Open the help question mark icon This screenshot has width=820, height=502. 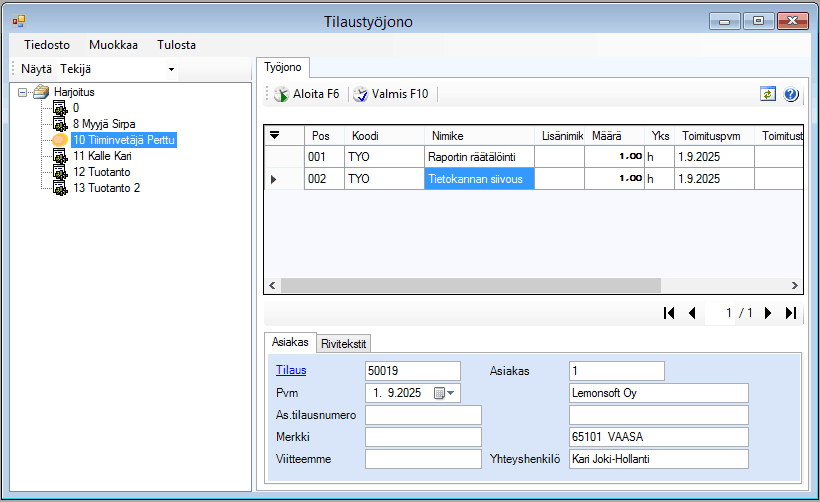pos(791,94)
